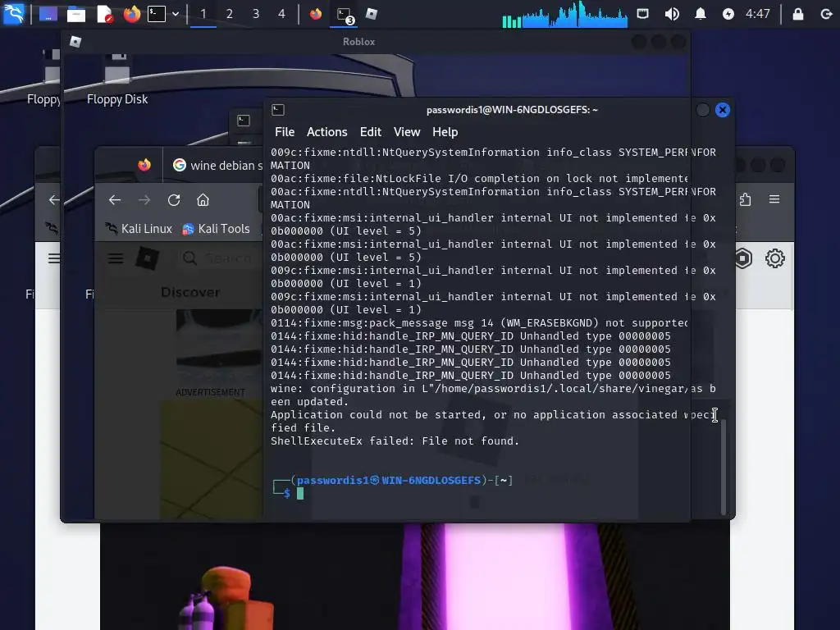The image size is (840, 630).
Task: Open the terminal View menu
Action: (x=407, y=132)
